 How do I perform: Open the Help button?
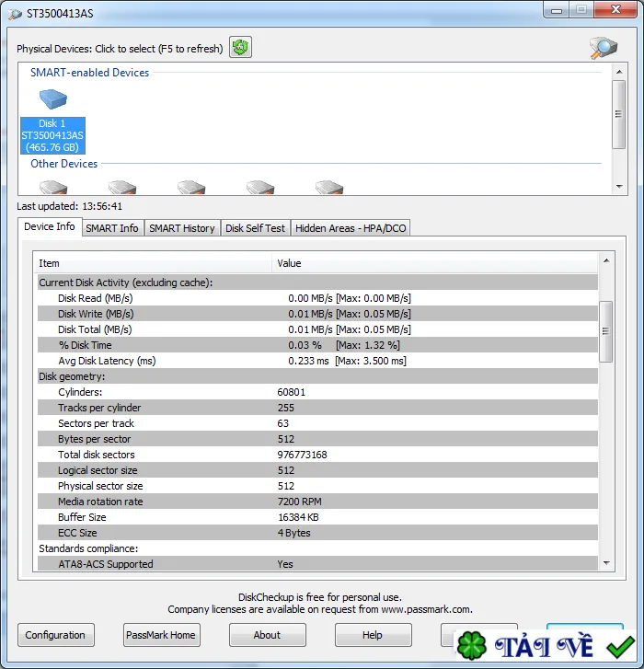tap(373, 635)
